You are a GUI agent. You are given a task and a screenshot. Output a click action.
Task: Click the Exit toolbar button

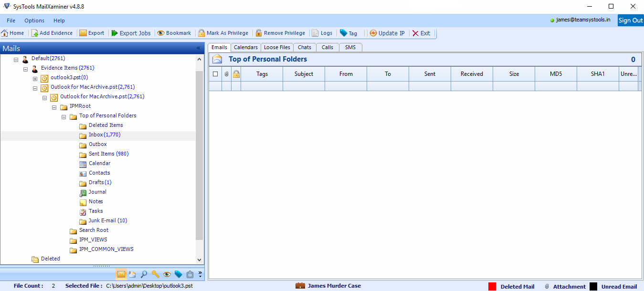point(421,33)
